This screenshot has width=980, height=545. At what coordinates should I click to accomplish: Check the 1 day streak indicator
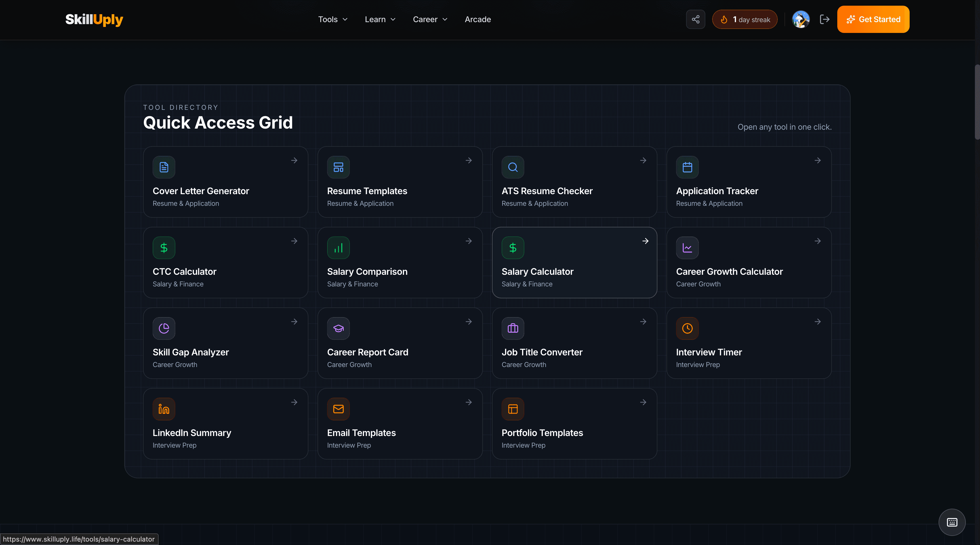[x=744, y=19]
